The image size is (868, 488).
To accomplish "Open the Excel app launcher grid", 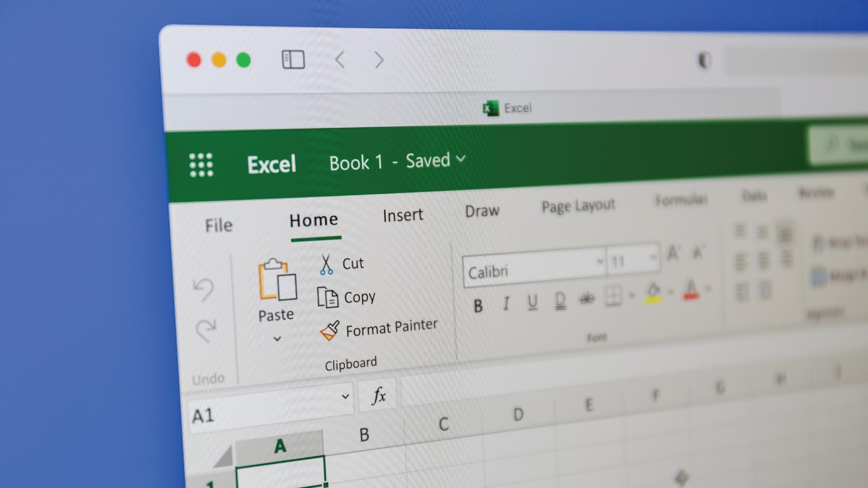I will [201, 165].
